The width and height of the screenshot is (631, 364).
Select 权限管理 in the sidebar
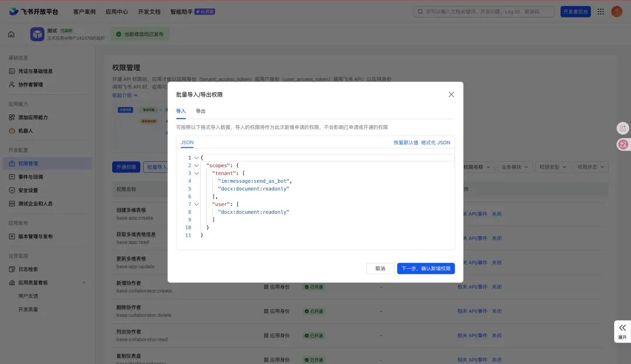click(47, 163)
